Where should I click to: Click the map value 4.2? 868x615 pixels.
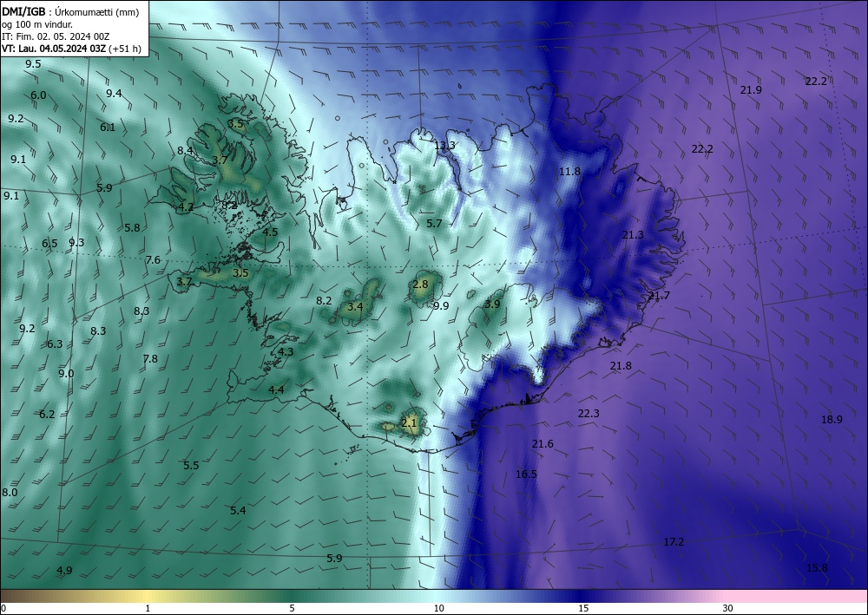[x=186, y=207]
